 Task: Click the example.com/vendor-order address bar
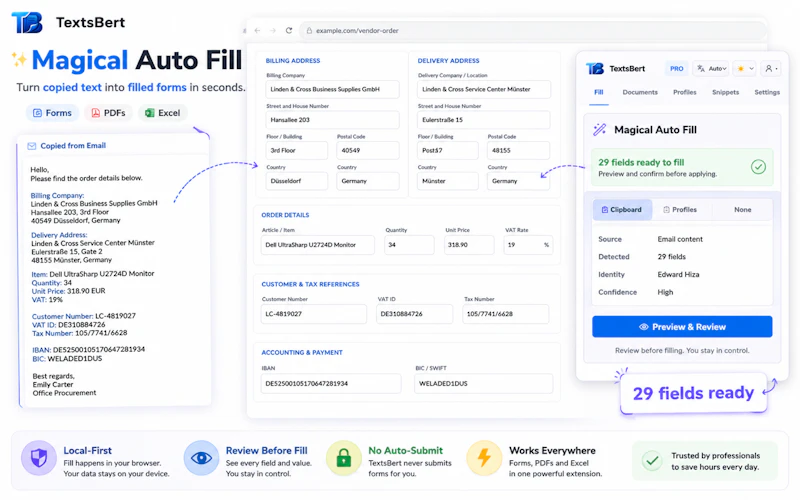pos(533,31)
